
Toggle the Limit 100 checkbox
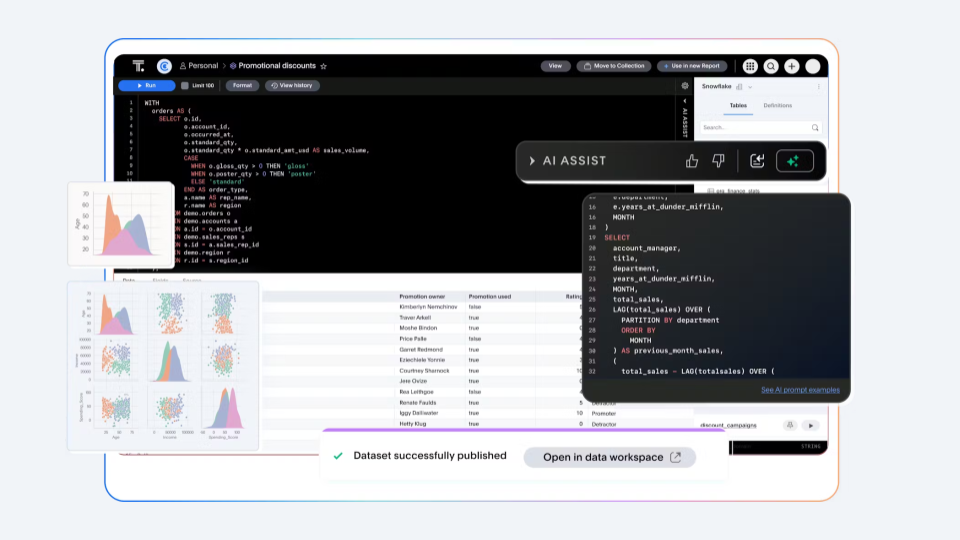185,86
